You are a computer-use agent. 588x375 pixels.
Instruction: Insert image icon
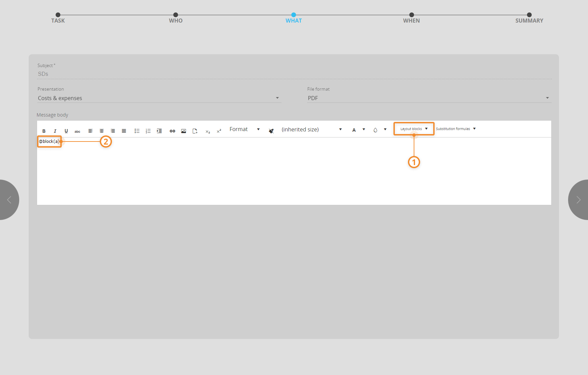pos(183,131)
